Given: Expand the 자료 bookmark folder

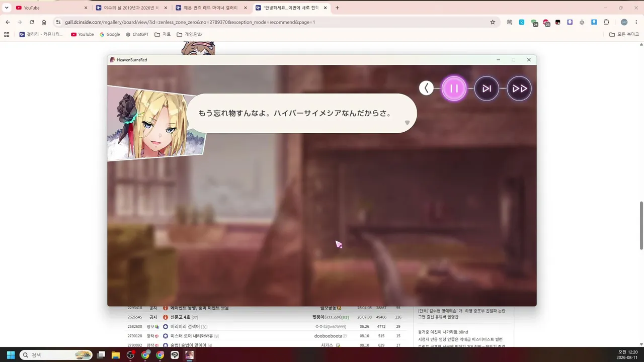Looking at the screenshot, I should tap(163, 34).
